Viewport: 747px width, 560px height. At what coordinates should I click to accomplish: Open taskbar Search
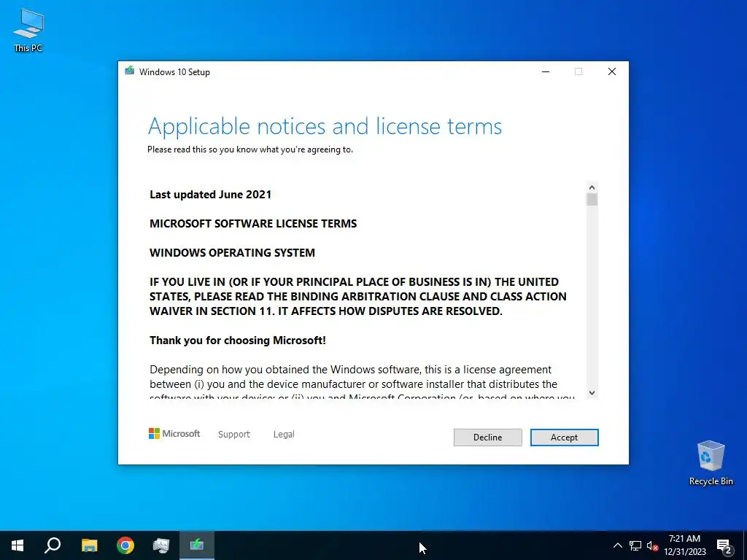coord(53,545)
